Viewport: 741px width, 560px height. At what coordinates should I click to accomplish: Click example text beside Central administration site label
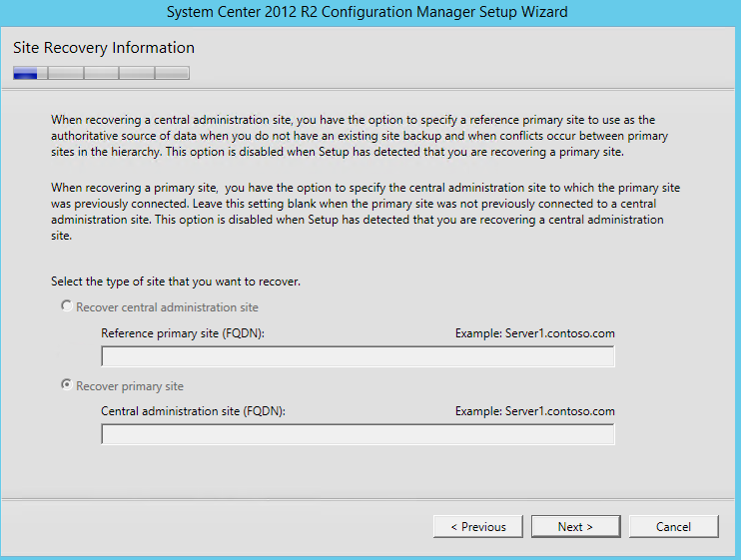535,411
